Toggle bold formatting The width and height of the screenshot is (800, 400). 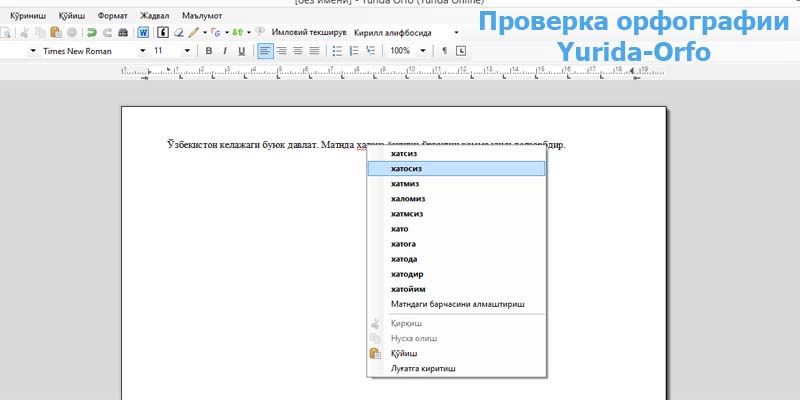pyautogui.click(x=208, y=51)
